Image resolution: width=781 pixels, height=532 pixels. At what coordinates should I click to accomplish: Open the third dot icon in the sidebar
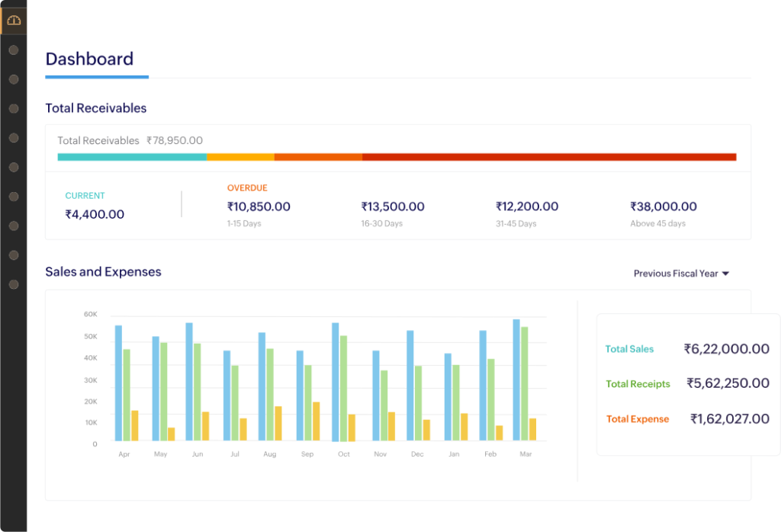14,109
